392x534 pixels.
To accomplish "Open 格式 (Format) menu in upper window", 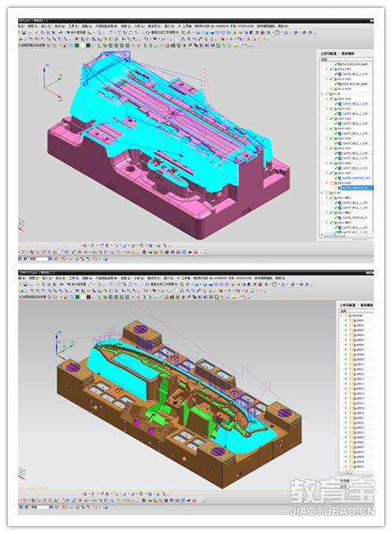I will [x=59, y=26].
